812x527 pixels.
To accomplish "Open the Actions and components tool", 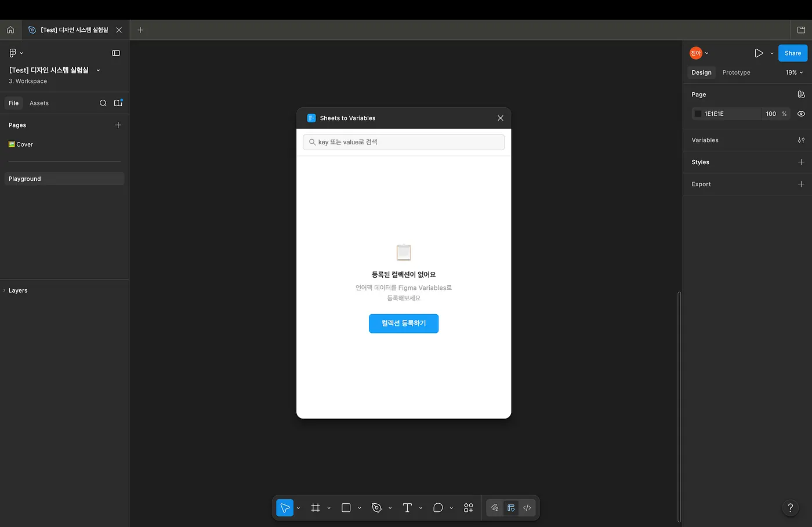I will click(x=469, y=508).
